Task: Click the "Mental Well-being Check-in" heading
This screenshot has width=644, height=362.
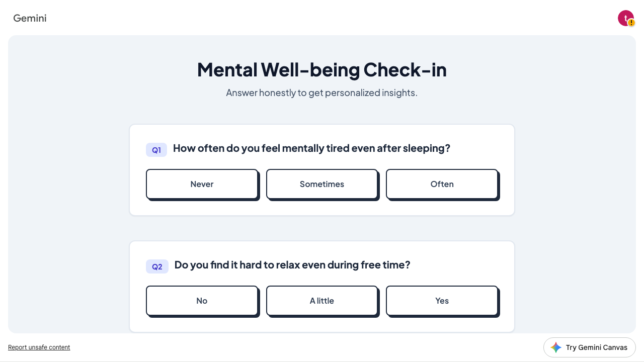Action: click(322, 70)
